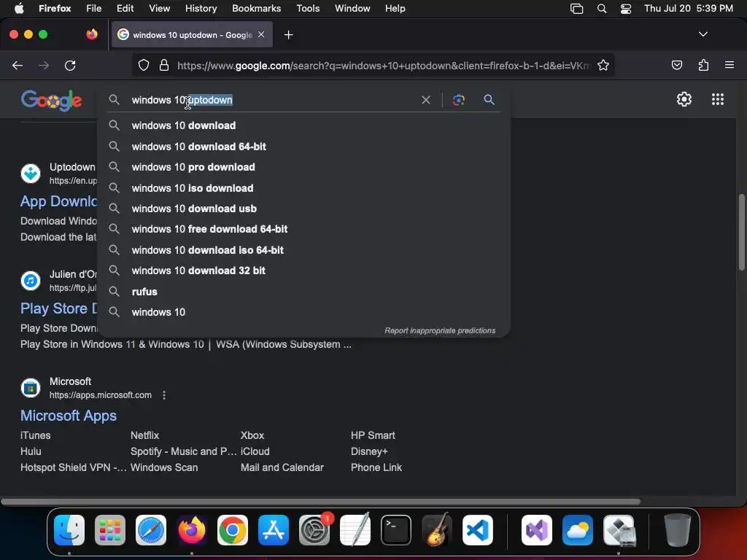Open the Edit menu
Image resolution: width=747 pixels, height=560 pixels.
[125, 9]
